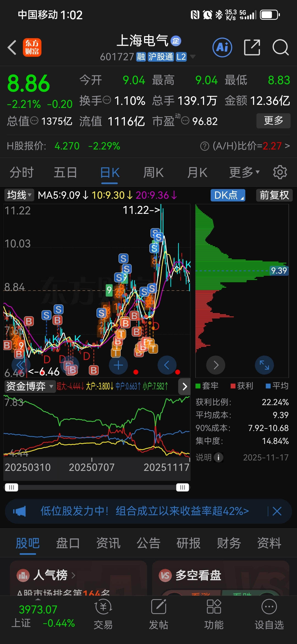297x644 pixels.
Task: Open the 交易 trade icon
Action: (x=103, y=607)
